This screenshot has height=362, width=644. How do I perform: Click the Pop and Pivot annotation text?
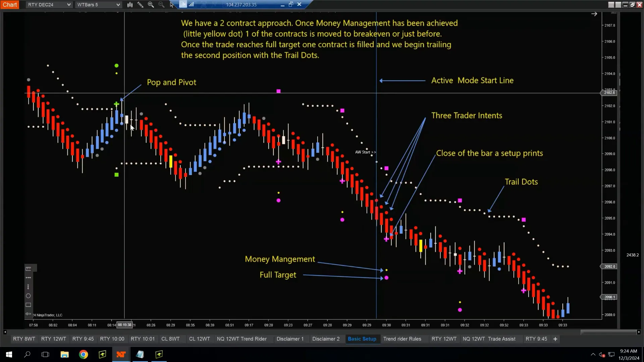[x=171, y=82]
